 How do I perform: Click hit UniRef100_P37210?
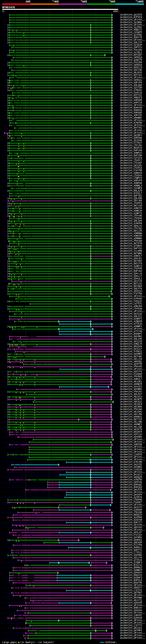(131, 535)
